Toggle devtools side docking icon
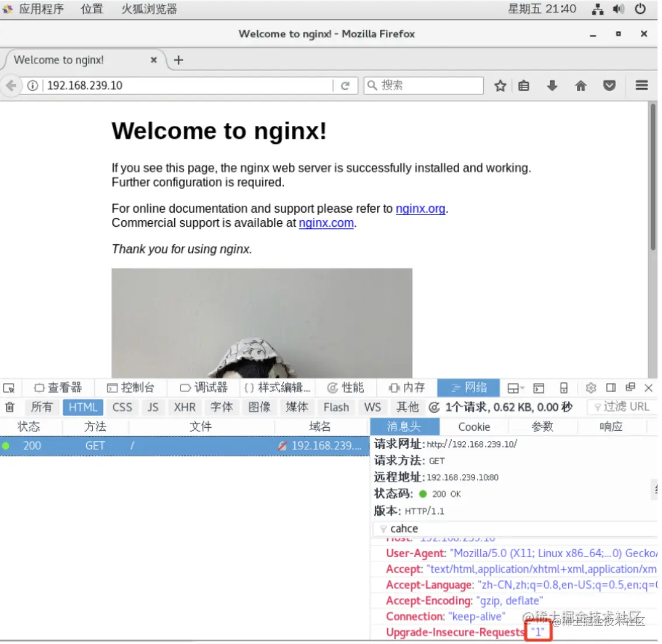The image size is (662, 644). coord(611,387)
